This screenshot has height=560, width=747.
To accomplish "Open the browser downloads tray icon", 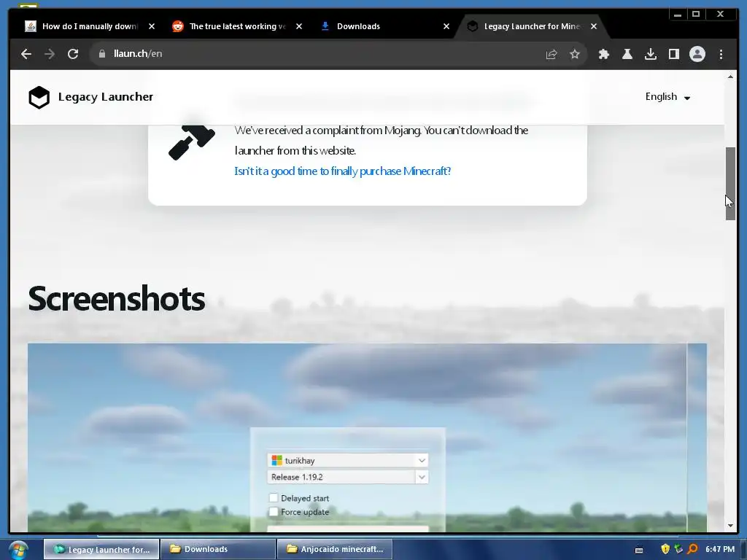I will (x=650, y=54).
